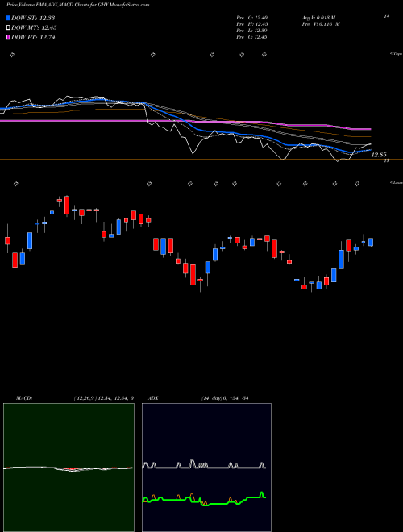Select the 'DOW PT: 12.74' label
Viewport: 403px width, 532px height.
point(33,38)
